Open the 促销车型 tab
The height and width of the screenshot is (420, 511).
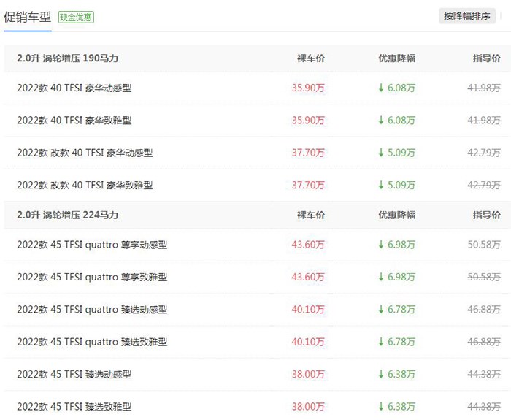28,17
